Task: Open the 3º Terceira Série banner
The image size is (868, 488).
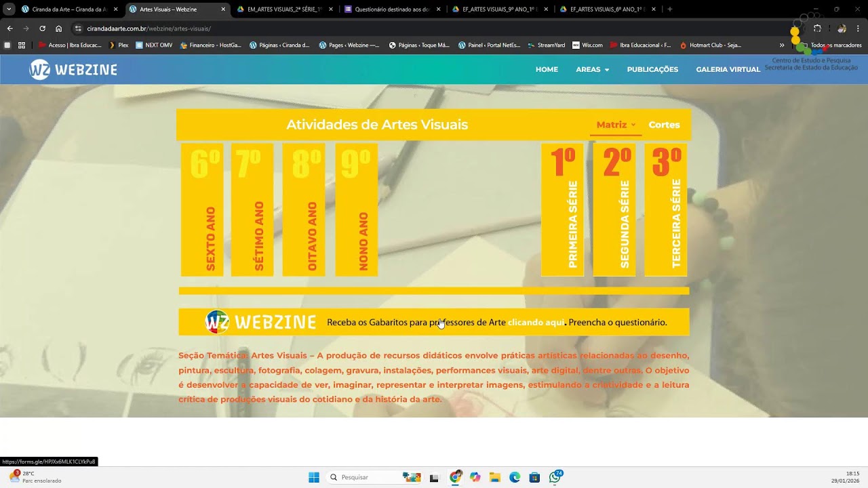Action: click(666, 209)
